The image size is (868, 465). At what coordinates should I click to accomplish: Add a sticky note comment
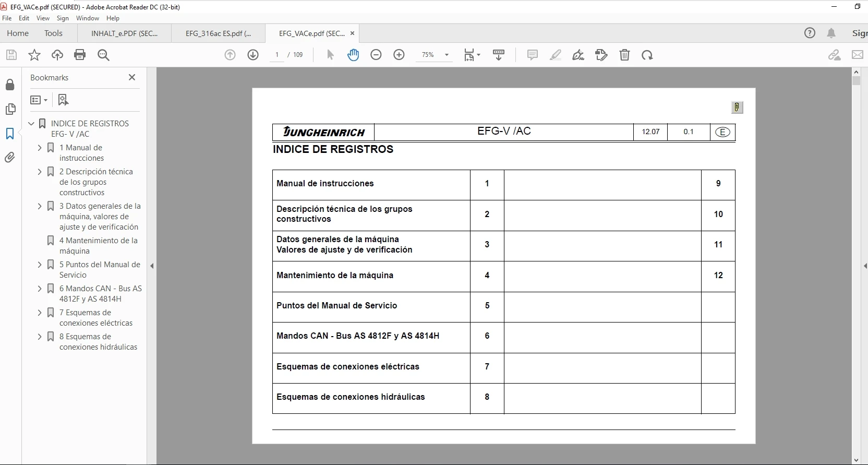click(x=532, y=55)
